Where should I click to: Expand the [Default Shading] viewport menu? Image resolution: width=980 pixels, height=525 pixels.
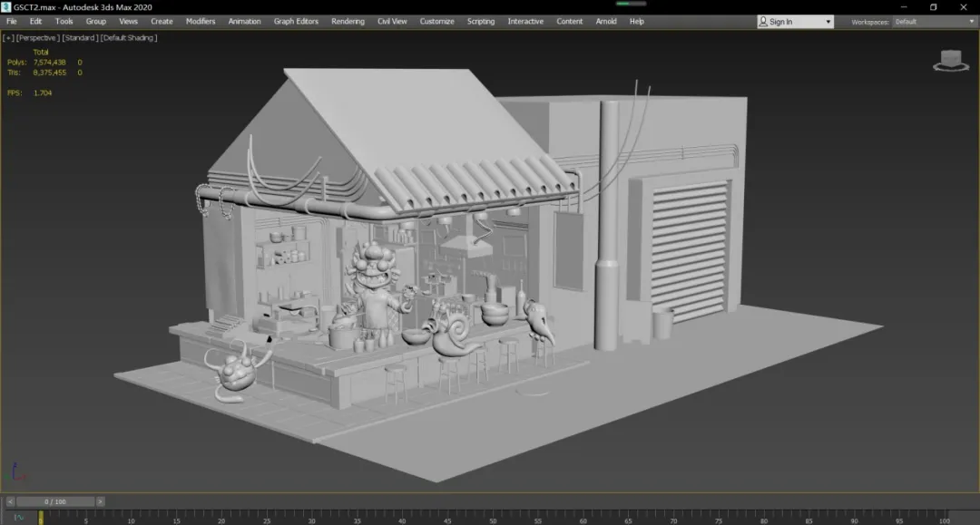tap(129, 38)
